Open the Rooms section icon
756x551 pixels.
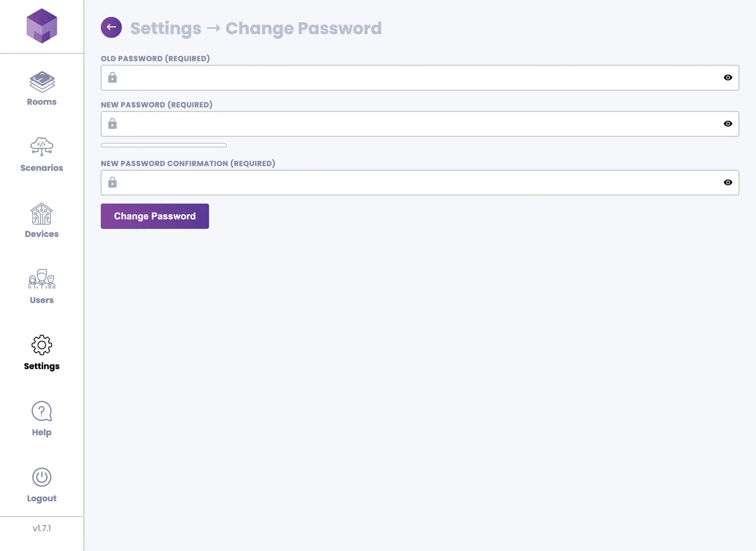click(42, 82)
